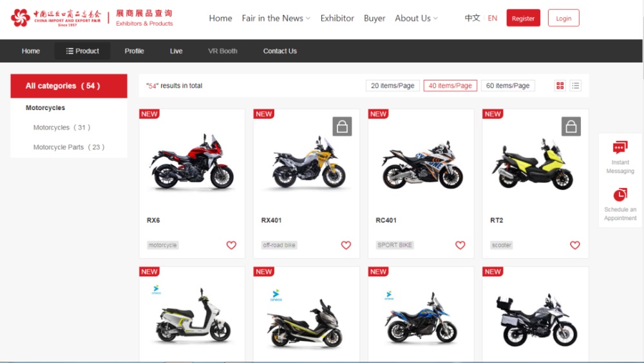Open the Exhibitor page

point(337,18)
